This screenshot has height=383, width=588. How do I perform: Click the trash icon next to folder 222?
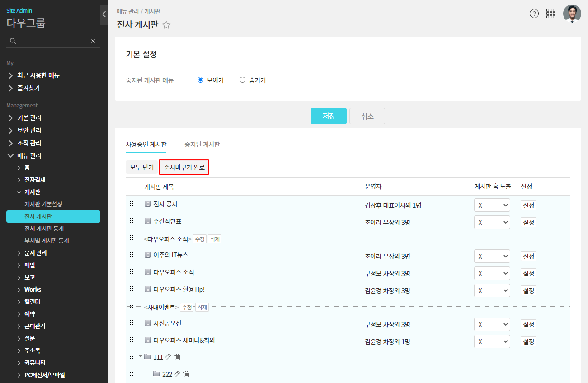[186, 374]
